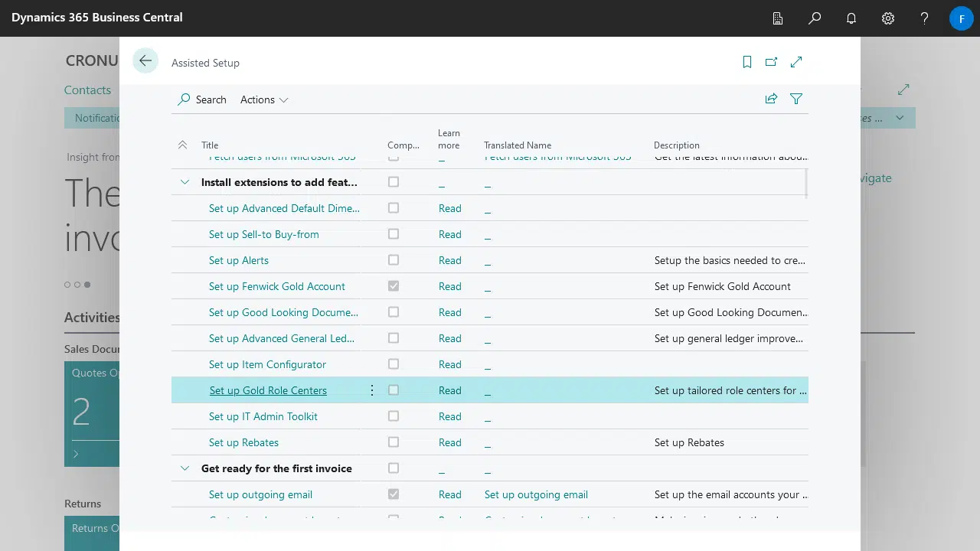Click Read link for Set up Fenwick Gold Account
The width and height of the screenshot is (980, 551).
[449, 286]
